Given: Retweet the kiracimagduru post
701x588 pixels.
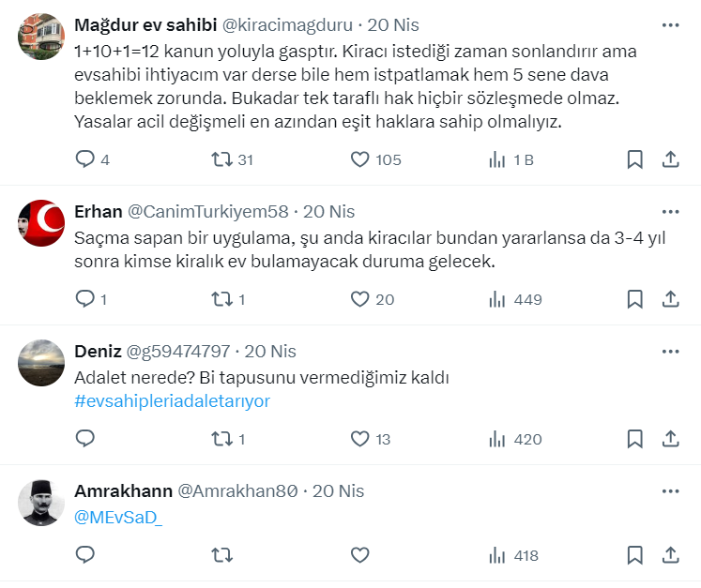Looking at the screenshot, I should (x=222, y=159).
